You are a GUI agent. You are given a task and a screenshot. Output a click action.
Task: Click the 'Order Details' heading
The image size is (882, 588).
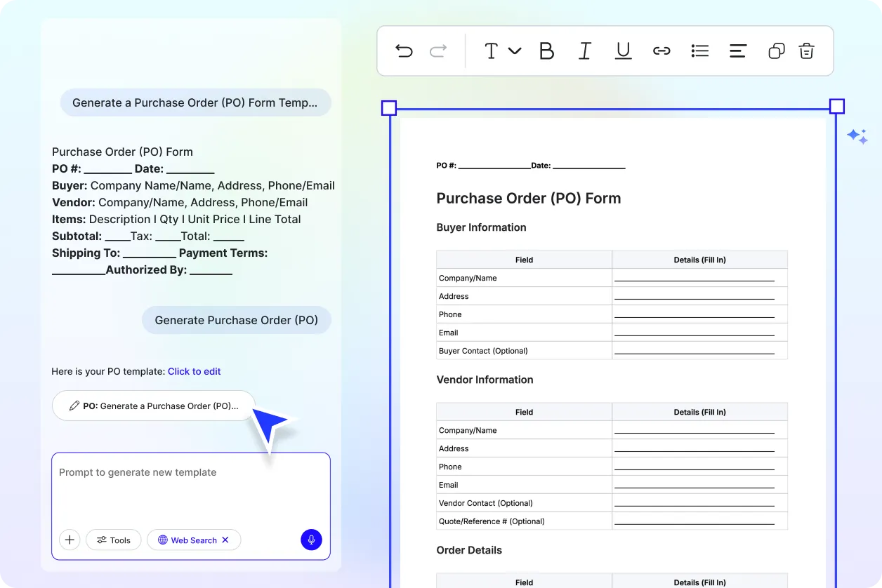[x=469, y=550]
